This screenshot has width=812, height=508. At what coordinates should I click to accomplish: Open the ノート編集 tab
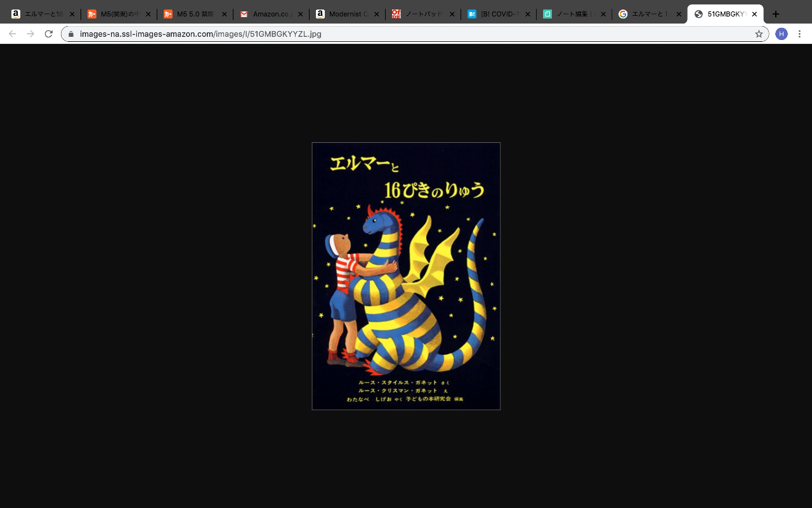[574, 14]
